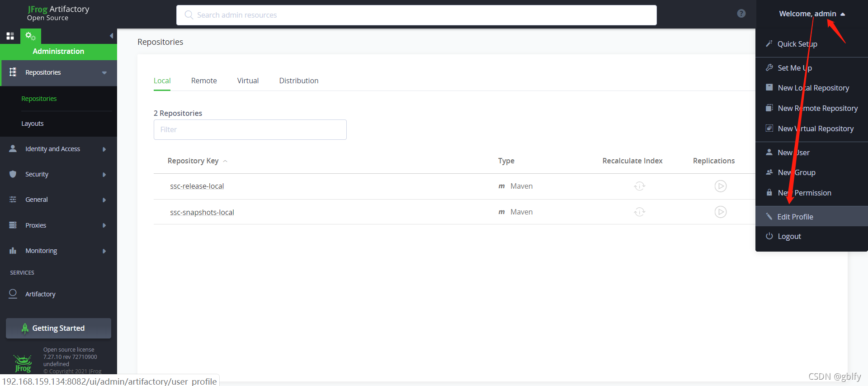868x386 pixels.
Task: Click the Monitoring bar chart icon
Action: click(13, 250)
